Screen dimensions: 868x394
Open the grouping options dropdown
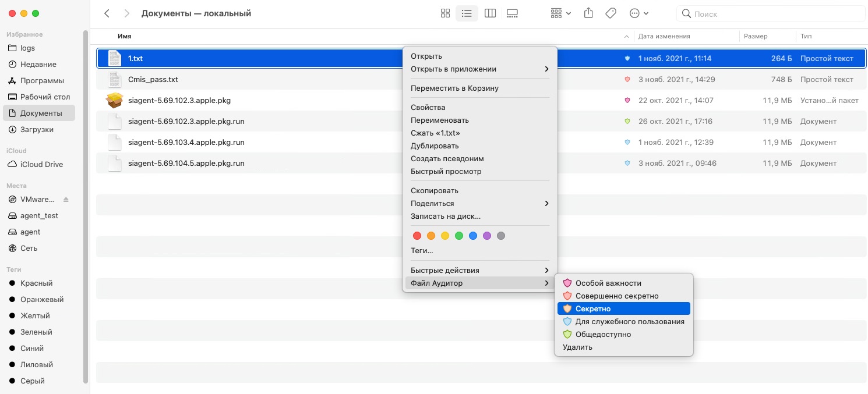pos(560,13)
